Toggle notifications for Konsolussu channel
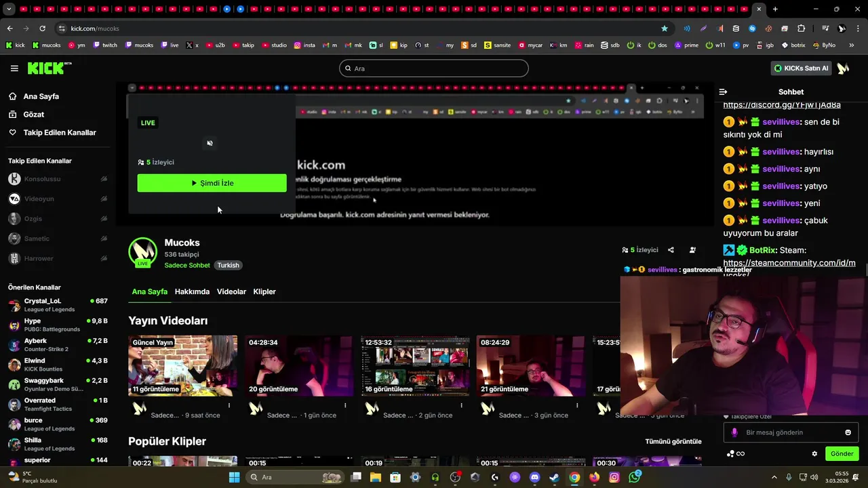The height and width of the screenshot is (488, 868). click(x=104, y=179)
